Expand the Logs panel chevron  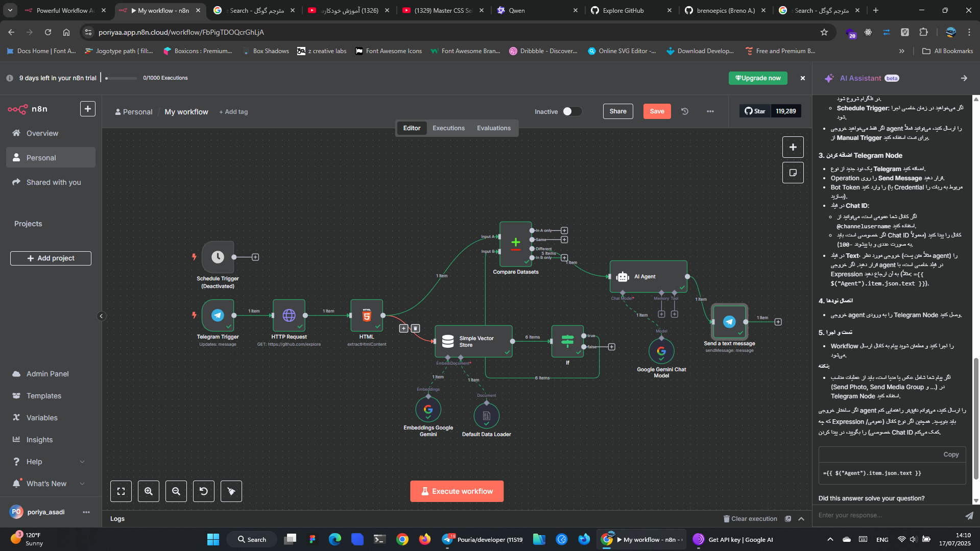(801, 519)
